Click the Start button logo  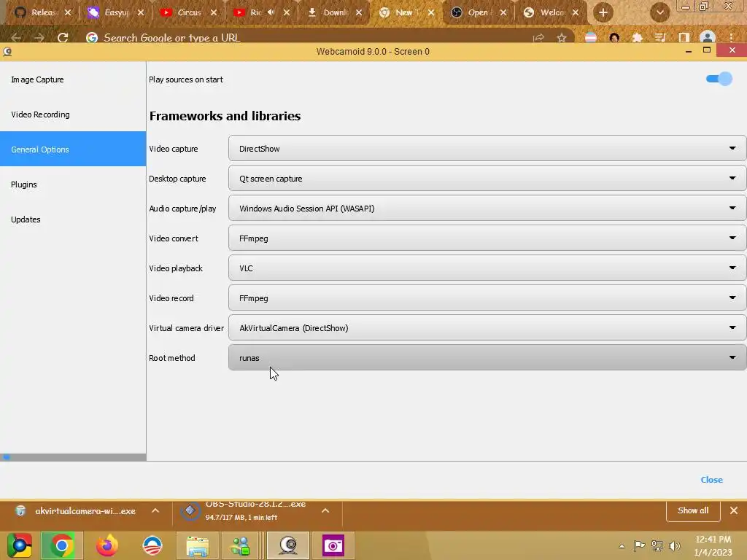point(19,545)
